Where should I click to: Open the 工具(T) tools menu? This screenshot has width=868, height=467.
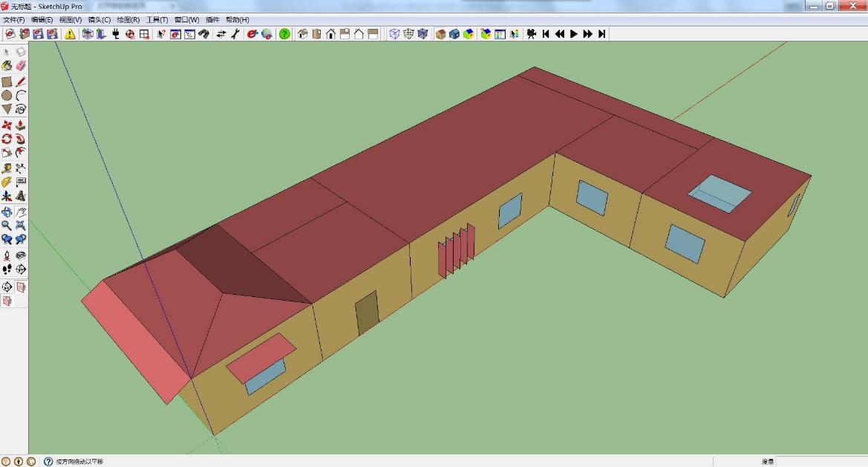point(157,20)
